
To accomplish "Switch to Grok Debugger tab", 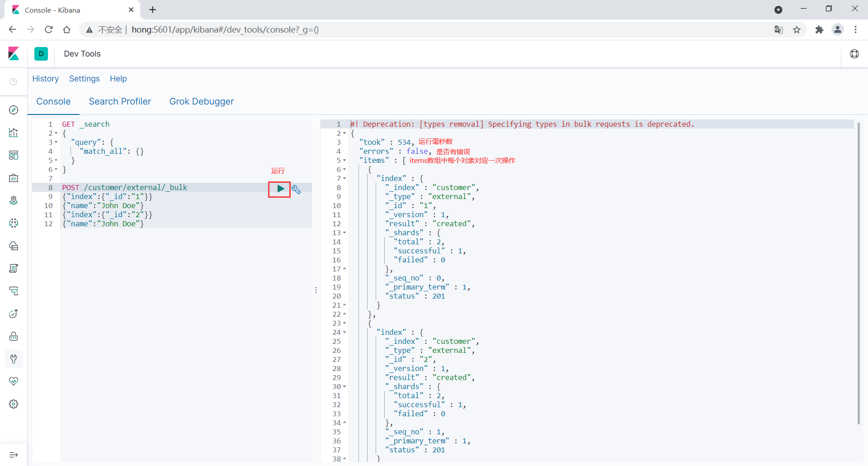I will click(x=202, y=101).
